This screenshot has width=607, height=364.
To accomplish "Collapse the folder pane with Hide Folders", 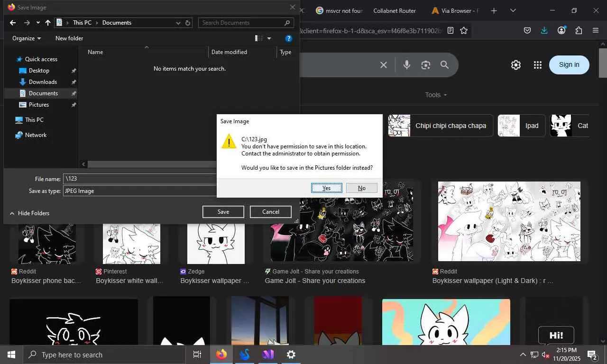I will coord(29,213).
